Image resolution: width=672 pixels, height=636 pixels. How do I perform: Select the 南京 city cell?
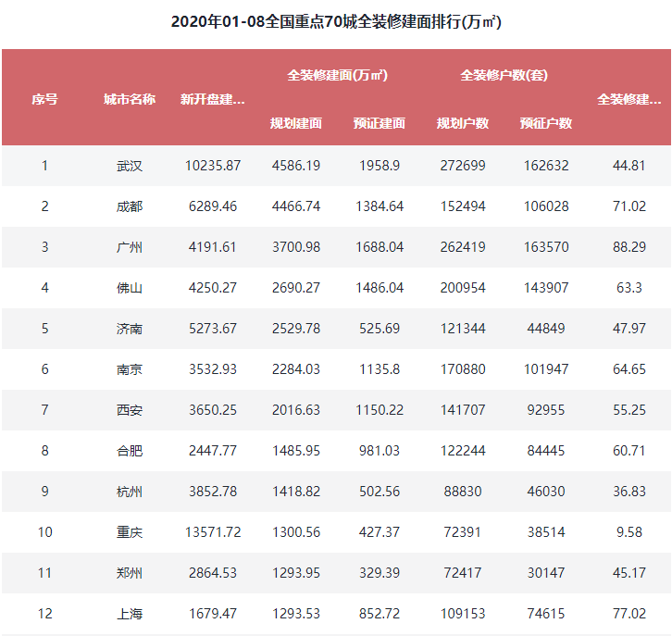tap(129, 369)
